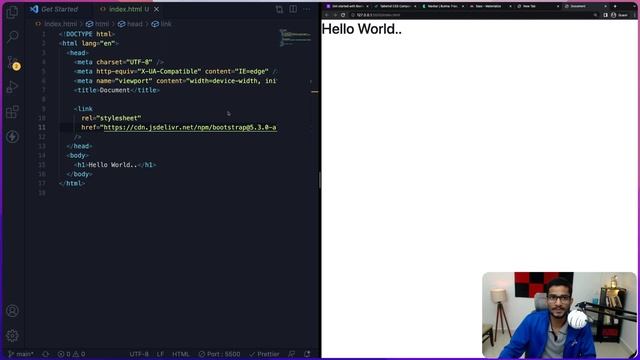This screenshot has width=640, height=360.
Task: Click the main* branch in status bar
Action: (21, 354)
